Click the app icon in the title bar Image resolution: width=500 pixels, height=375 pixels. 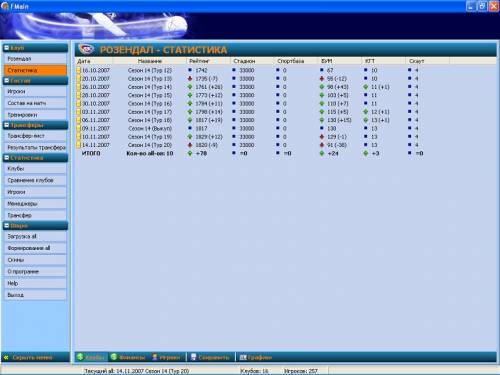[x=5, y=6]
